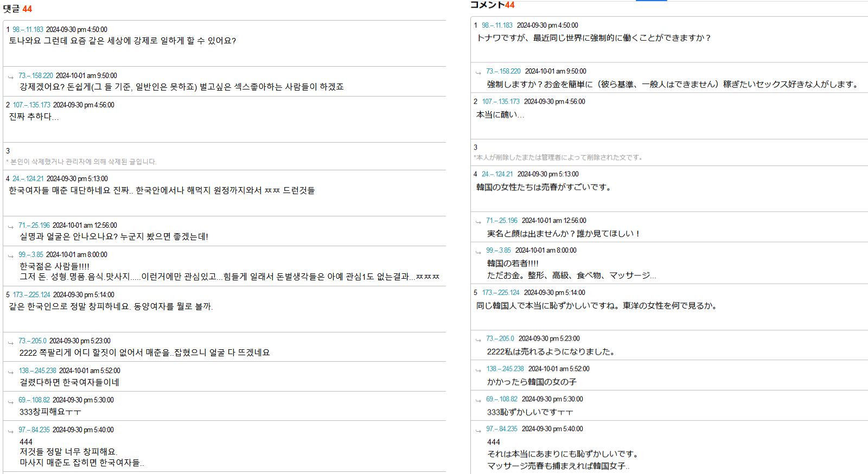
Task: Select reply arrow before 97.–.84.235 in Japanese panel
Action: point(478,430)
